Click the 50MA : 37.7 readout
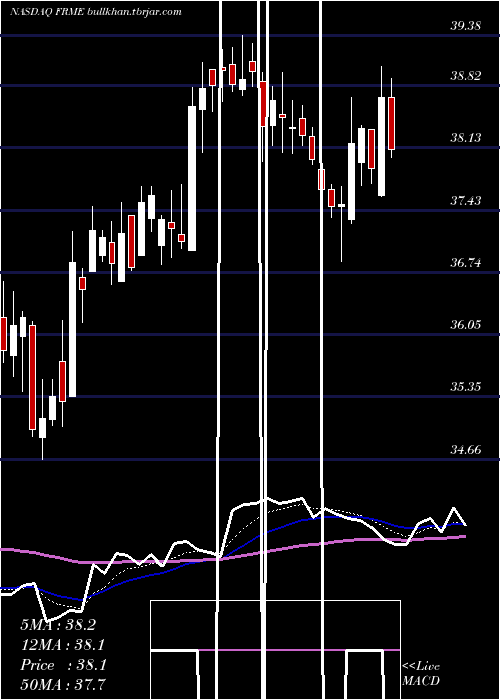The width and height of the screenshot is (500, 700). click(x=63, y=685)
